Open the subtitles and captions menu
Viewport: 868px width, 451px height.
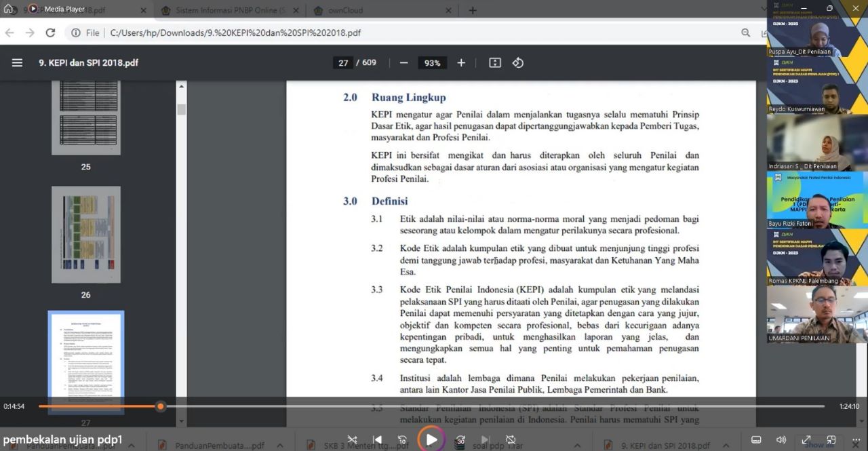[756, 439]
